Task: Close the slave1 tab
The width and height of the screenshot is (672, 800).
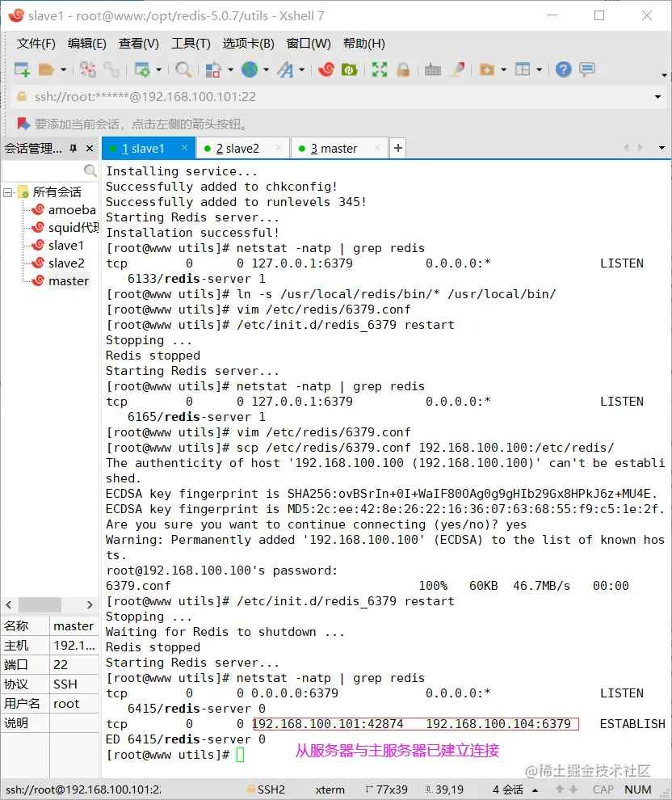Action: (185, 148)
